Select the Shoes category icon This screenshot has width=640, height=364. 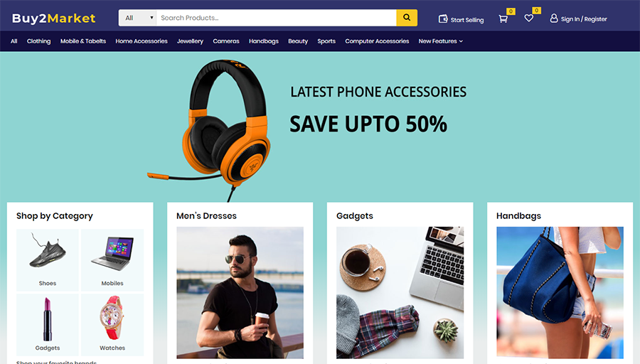pos(48,252)
